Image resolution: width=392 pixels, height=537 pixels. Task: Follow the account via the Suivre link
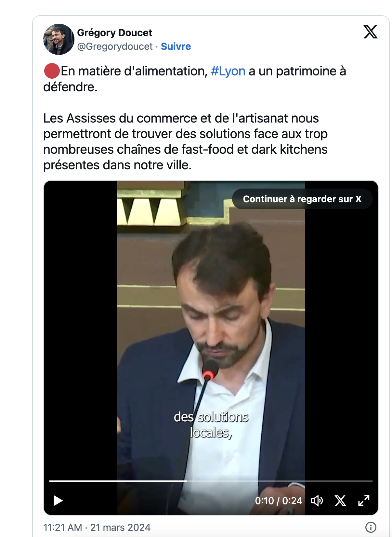coord(176,46)
